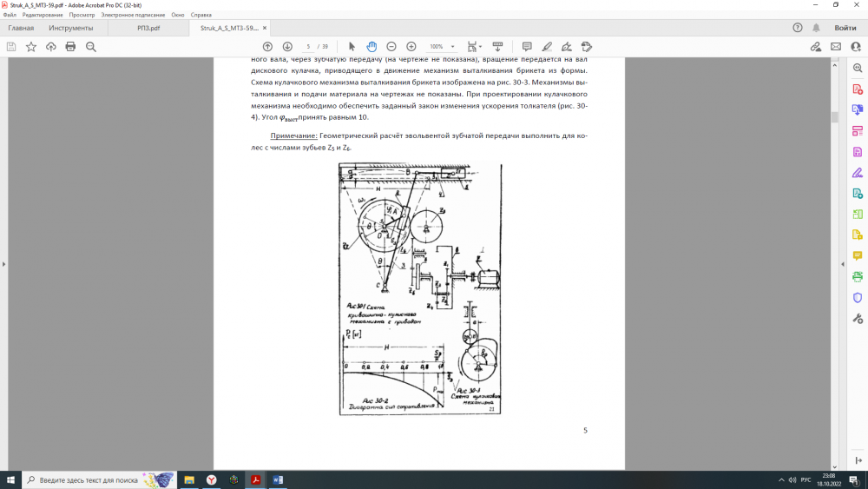Go to the previous page
Screen dimensions: 868x489
267,47
